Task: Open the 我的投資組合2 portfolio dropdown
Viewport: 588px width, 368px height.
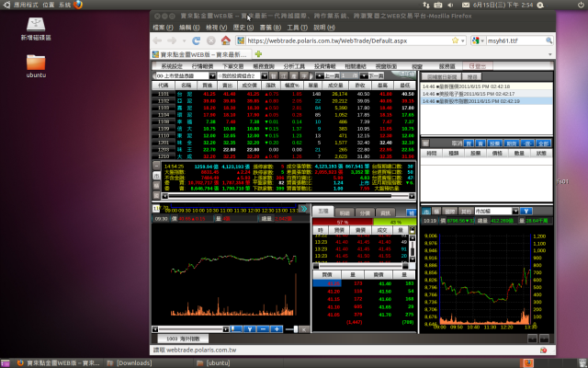Action: click(x=242, y=75)
